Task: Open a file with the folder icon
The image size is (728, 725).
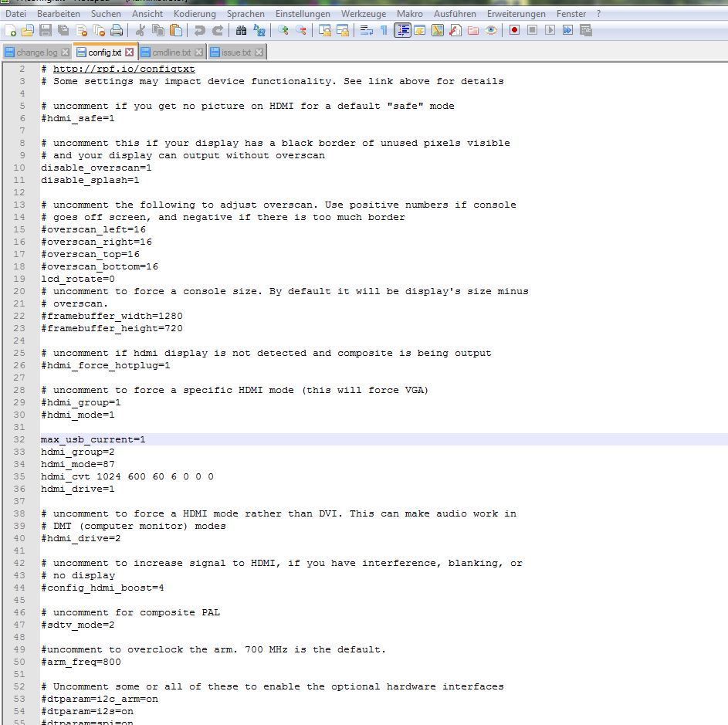Action: (28, 31)
